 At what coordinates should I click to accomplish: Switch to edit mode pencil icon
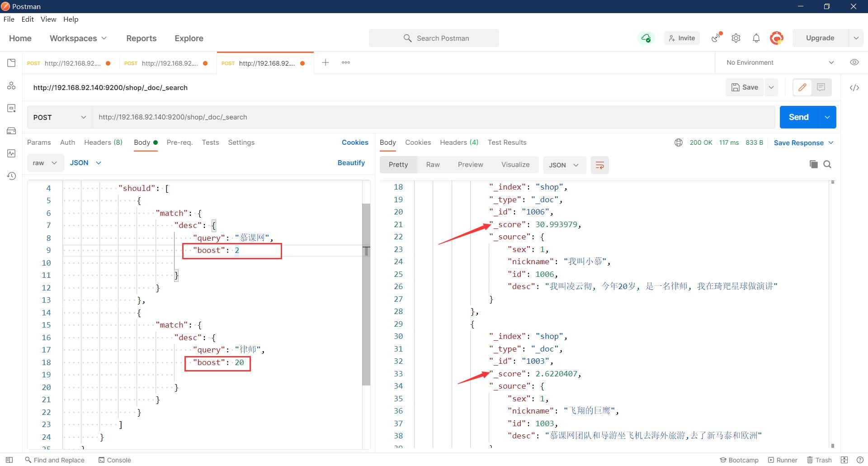[802, 87]
